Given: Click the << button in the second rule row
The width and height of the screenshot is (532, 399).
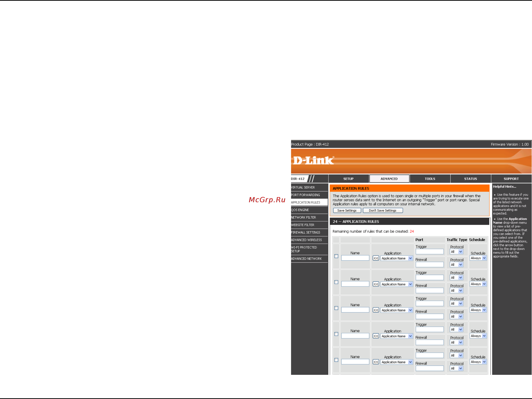Looking at the screenshot, I should point(376,284).
